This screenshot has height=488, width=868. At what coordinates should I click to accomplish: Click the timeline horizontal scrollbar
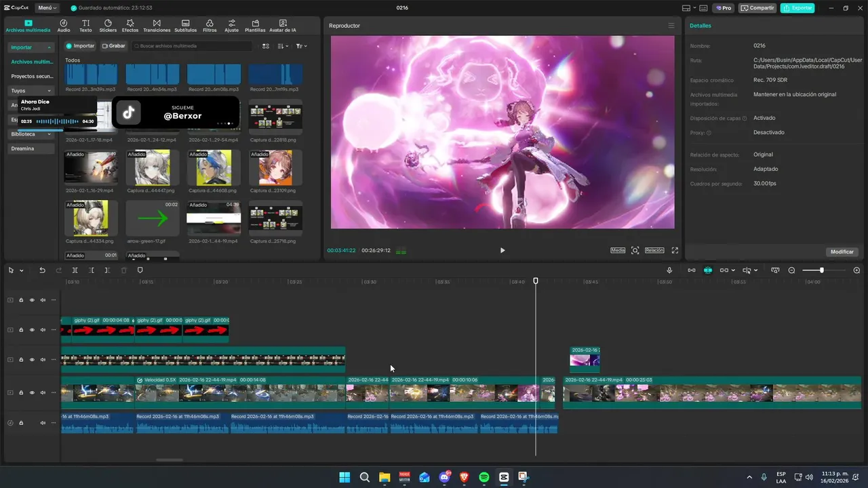coord(170,460)
